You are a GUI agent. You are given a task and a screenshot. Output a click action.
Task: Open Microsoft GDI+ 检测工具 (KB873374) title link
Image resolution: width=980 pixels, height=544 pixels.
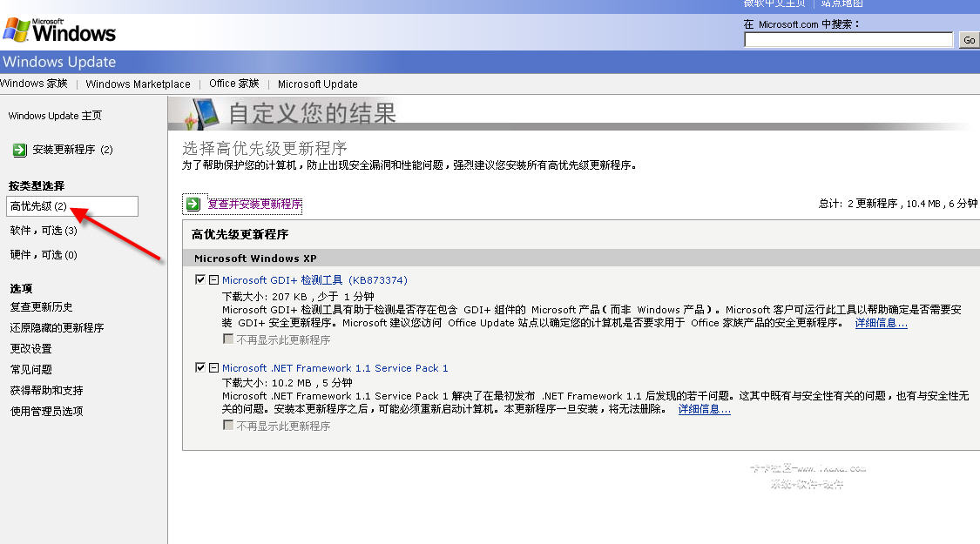click(x=314, y=280)
